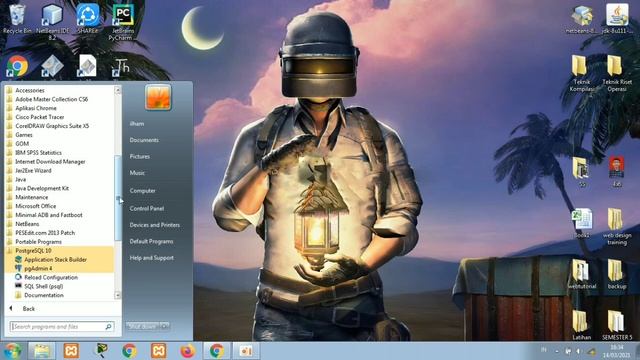Viewport: 640px width, 360px height.
Task: Launch JetBrains PyCharm desktop shortcut
Action: pyautogui.click(x=122, y=22)
